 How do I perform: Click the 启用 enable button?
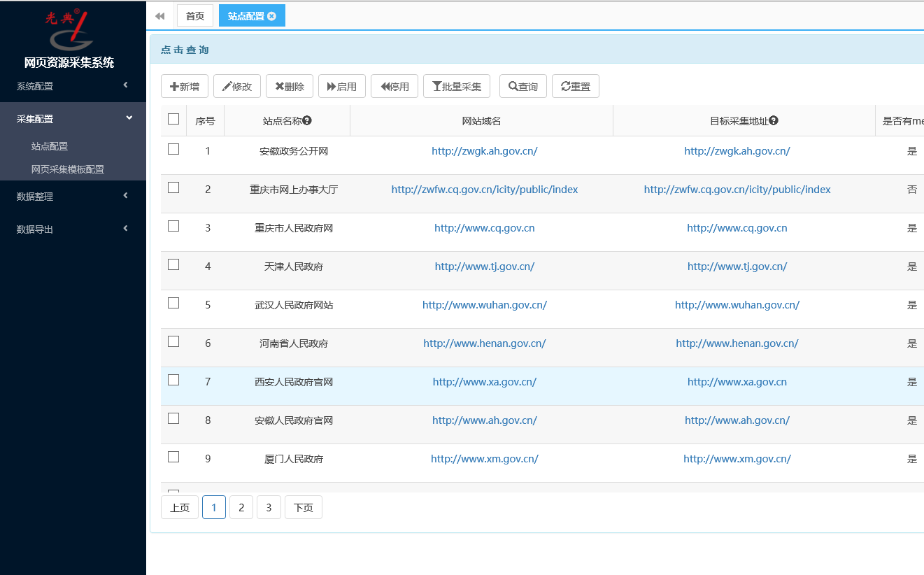coord(342,86)
